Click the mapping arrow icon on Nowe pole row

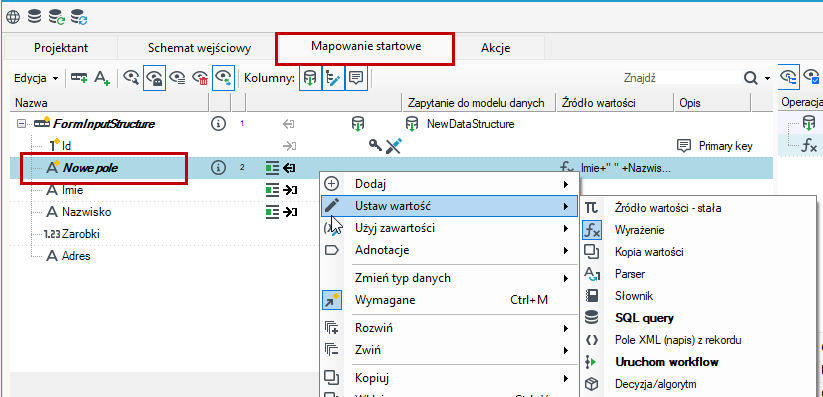coord(290,168)
